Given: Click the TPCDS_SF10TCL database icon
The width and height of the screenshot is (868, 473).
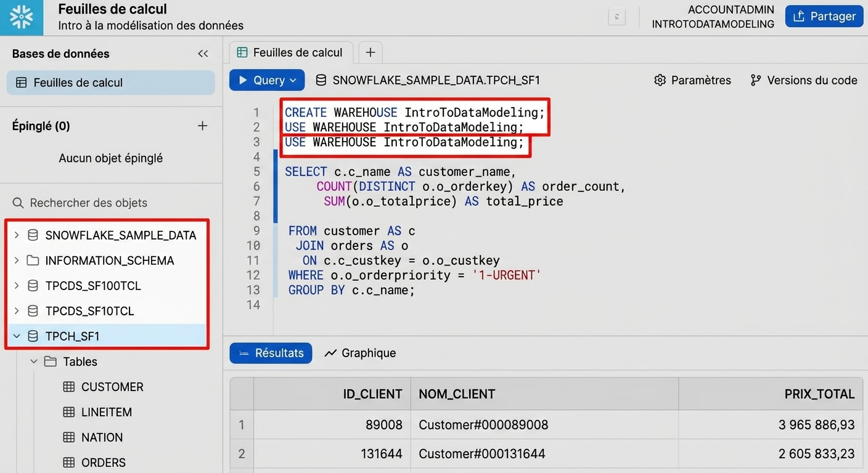Looking at the screenshot, I should 33,311.
